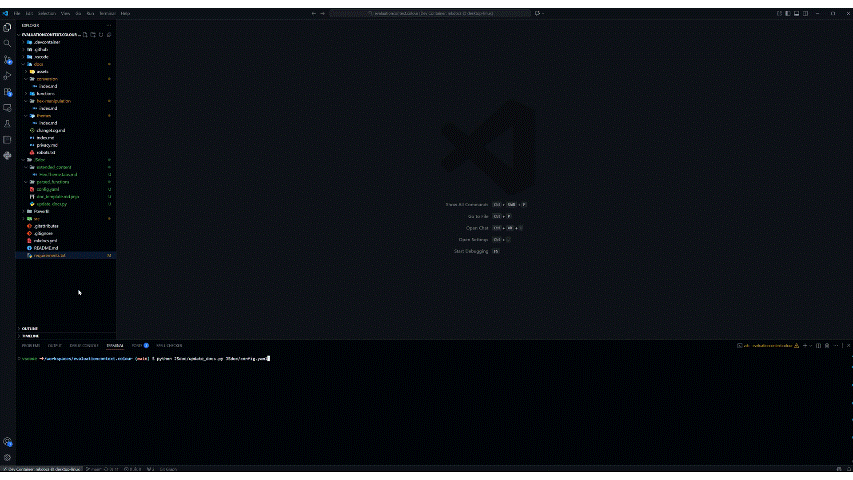
Task: Open the requirements.txt file
Action: click(x=50, y=256)
